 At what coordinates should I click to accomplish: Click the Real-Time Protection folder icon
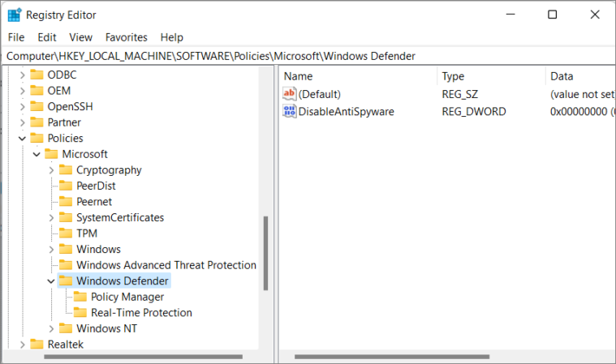[x=80, y=313]
